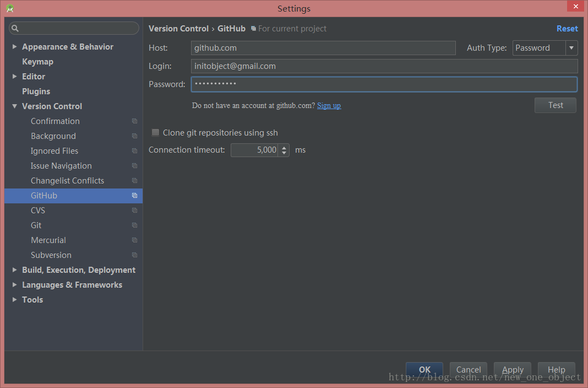Screen dimensions: 588x388
Task: Click the settings search box
Action: 74,28
